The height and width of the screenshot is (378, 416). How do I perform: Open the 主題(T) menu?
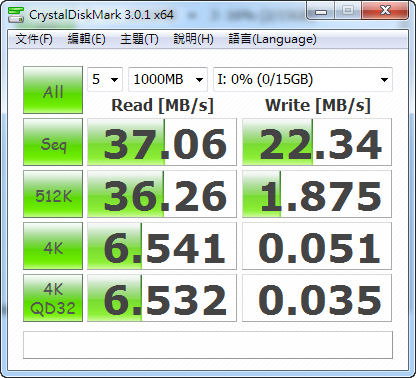(139, 39)
